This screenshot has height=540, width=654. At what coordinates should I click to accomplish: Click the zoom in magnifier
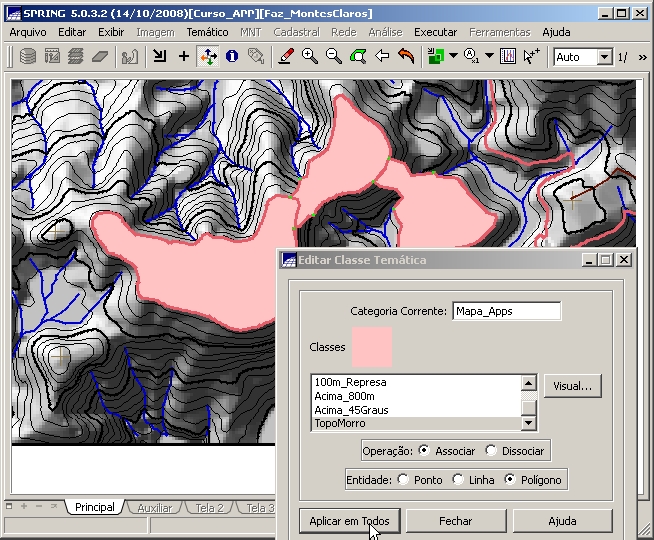tap(310, 57)
